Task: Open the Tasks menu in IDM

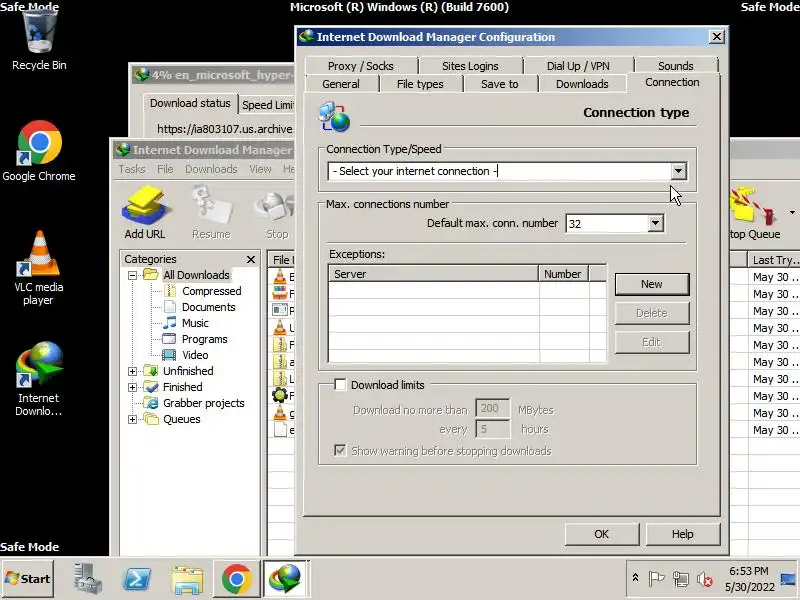Action: click(x=132, y=169)
